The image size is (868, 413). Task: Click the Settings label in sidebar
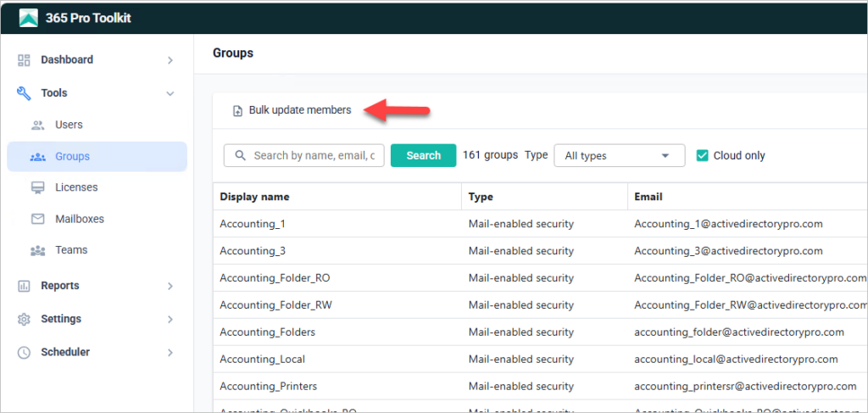(61, 320)
